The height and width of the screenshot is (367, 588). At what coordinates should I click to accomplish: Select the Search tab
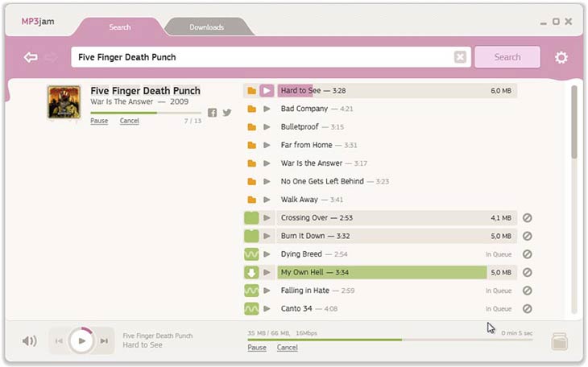click(x=119, y=27)
